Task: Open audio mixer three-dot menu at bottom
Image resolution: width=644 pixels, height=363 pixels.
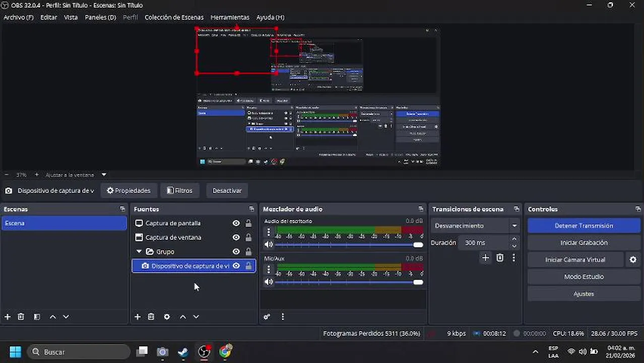Action: coord(283,317)
